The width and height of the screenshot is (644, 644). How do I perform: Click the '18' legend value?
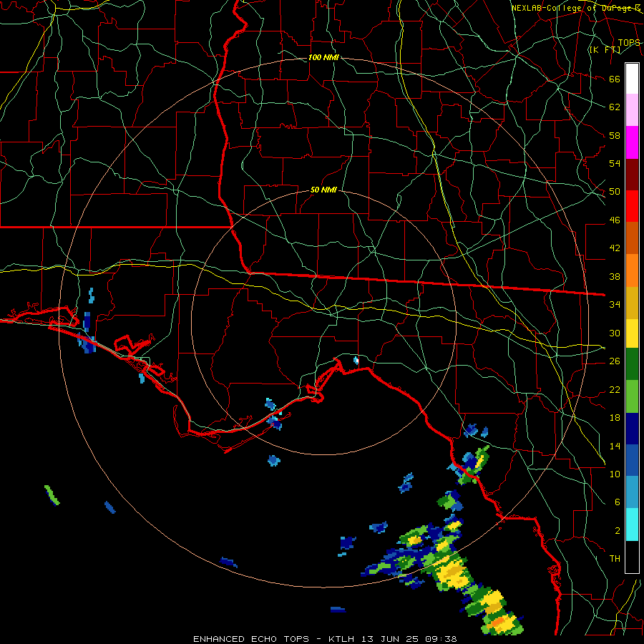tap(615, 418)
